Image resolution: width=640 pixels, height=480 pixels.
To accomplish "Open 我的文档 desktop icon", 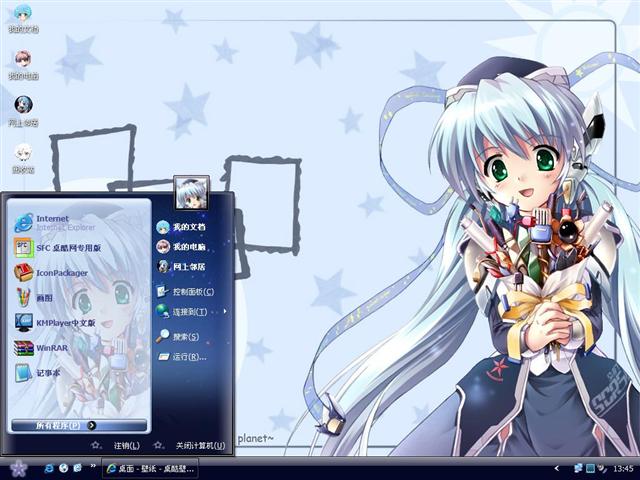I will [x=23, y=19].
